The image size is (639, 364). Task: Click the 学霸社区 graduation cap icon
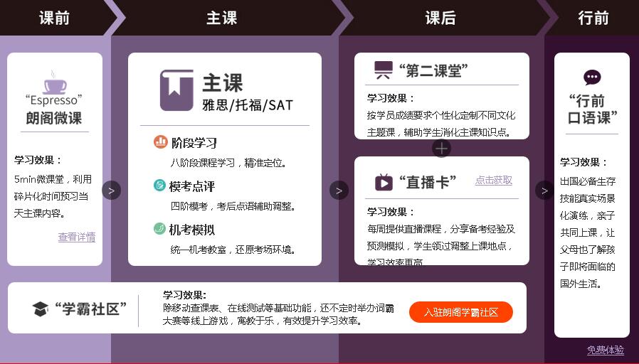point(41,309)
